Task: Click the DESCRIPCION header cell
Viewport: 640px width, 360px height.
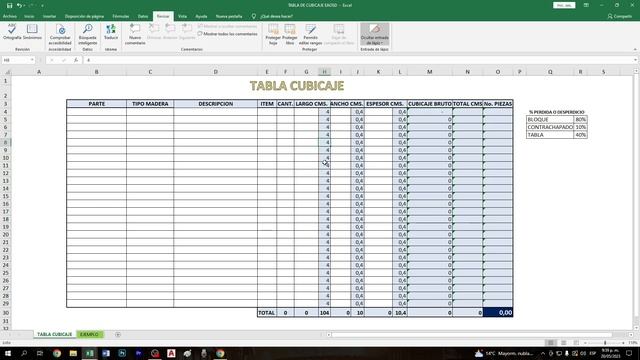Action: point(216,104)
